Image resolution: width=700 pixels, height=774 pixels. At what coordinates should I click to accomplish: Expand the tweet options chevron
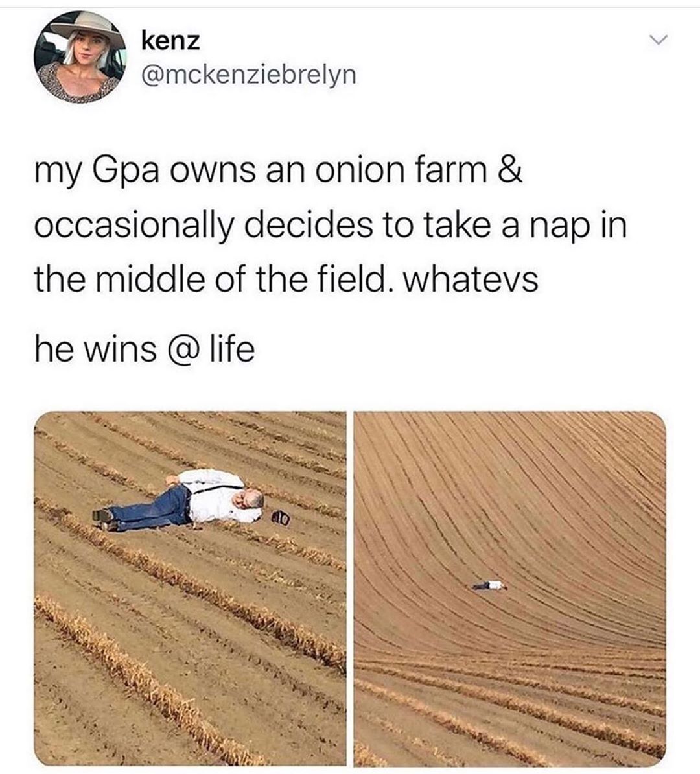tap(659, 38)
